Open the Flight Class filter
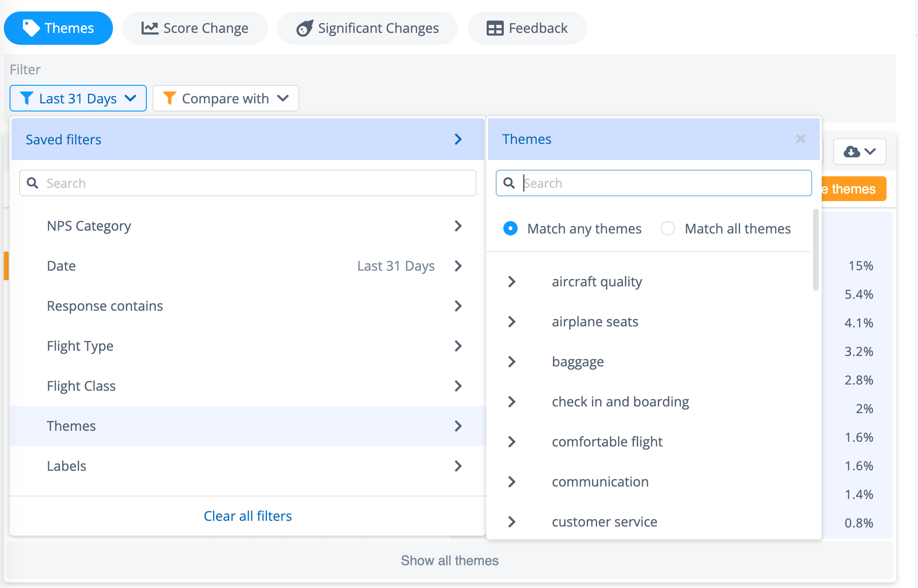 (x=247, y=386)
